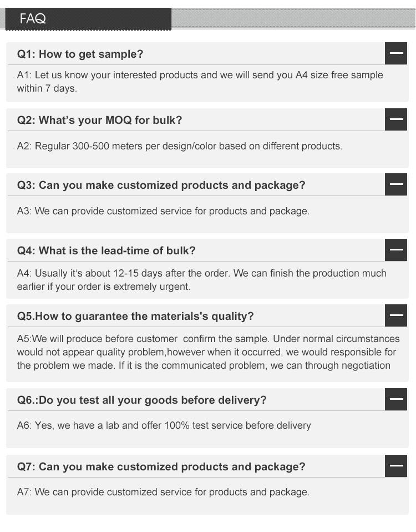Collapse Q1 with its minus icon
The width and height of the screenshot is (416, 532).
(x=396, y=53)
